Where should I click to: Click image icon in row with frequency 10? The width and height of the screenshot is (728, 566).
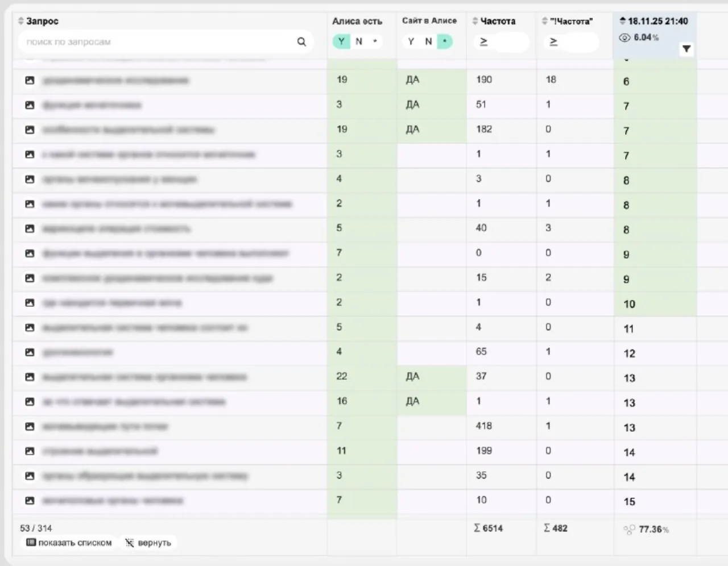point(30,501)
